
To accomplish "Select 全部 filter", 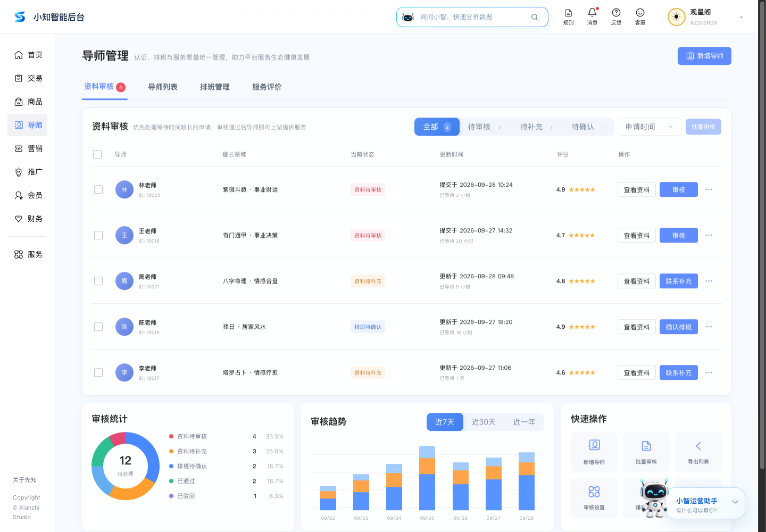I will pyautogui.click(x=437, y=127).
